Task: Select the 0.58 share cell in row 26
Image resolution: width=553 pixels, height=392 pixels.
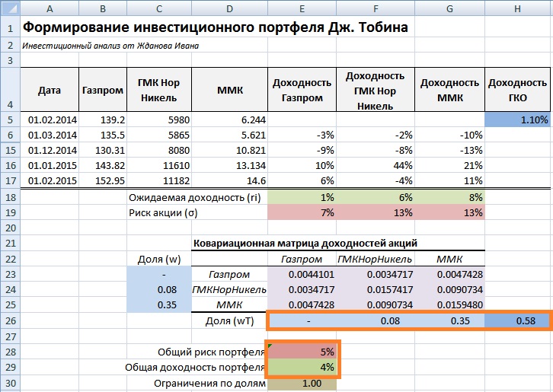Action: (x=518, y=320)
